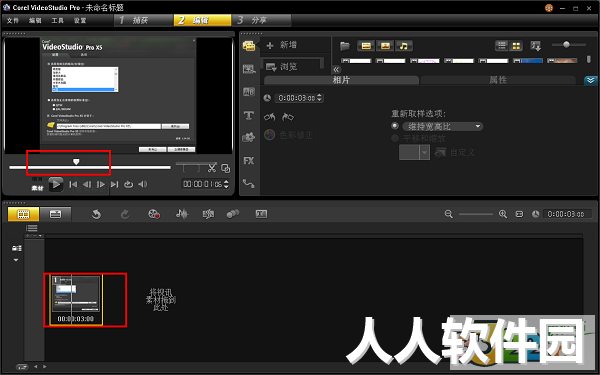Open the Sound Mixer waveform icon

coord(182,214)
